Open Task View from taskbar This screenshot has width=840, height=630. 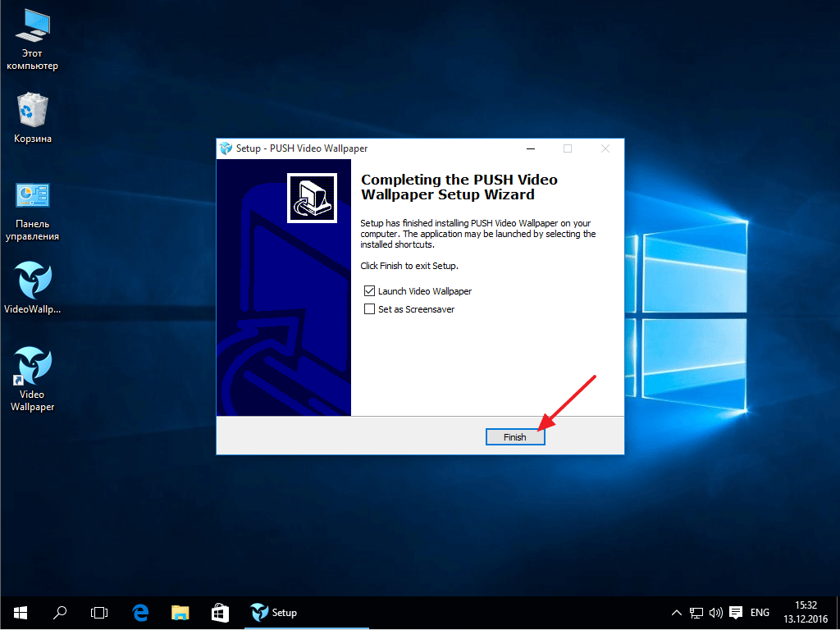pyautogui.click(x=99, y=613)
